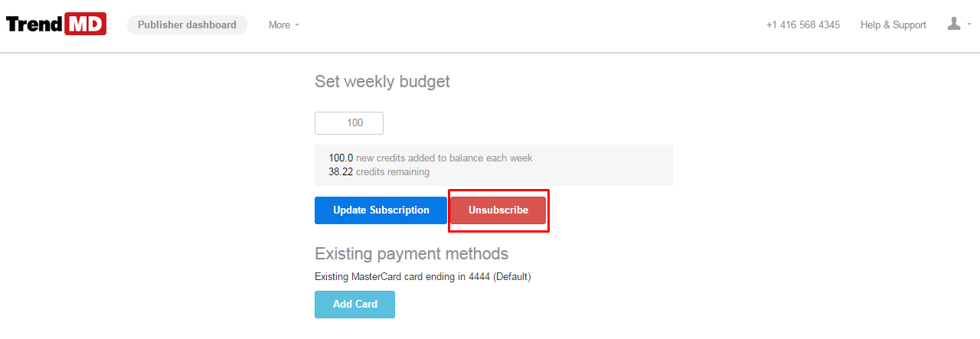
Task: Click the "Set weekly budget" heading
Action: tap(382, 81)
